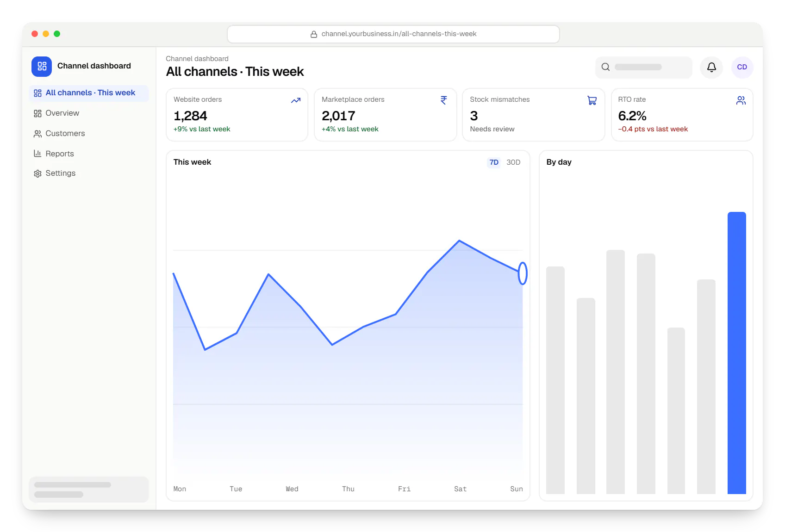Screen dimensions: 785x532
Task: Select the highlighted blue bar in By day
Action: point(736,353)
